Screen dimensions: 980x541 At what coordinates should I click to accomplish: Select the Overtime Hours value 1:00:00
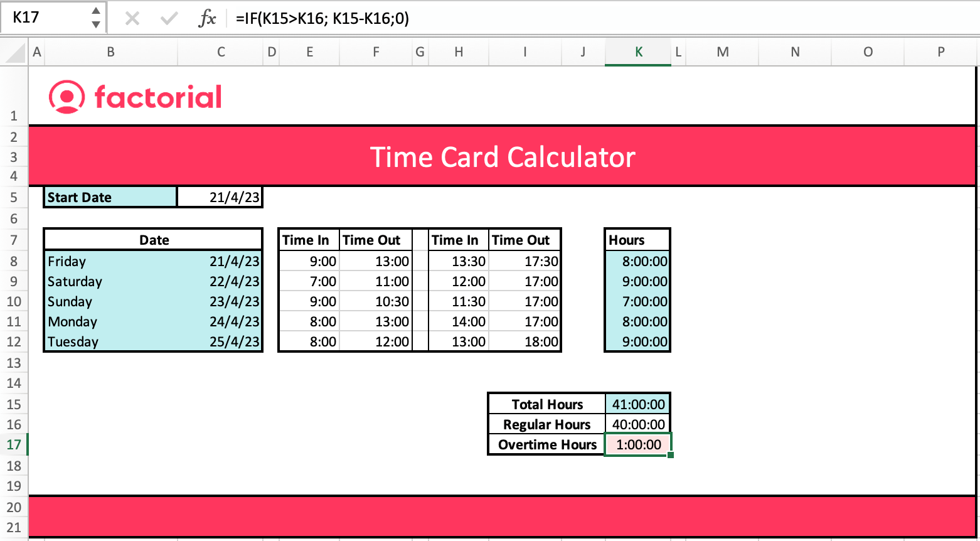[637, 444]
